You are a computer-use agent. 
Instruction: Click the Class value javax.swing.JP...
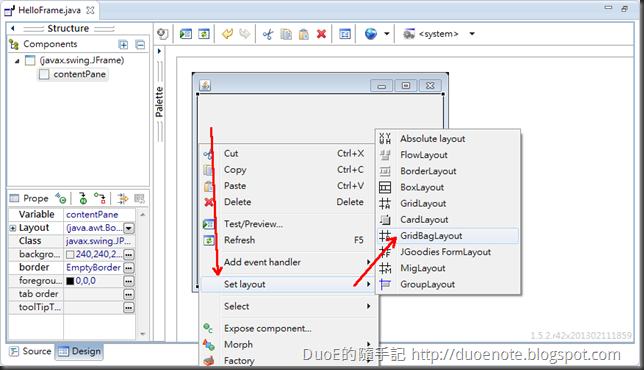pyautogui.click(x=99, y=241)
